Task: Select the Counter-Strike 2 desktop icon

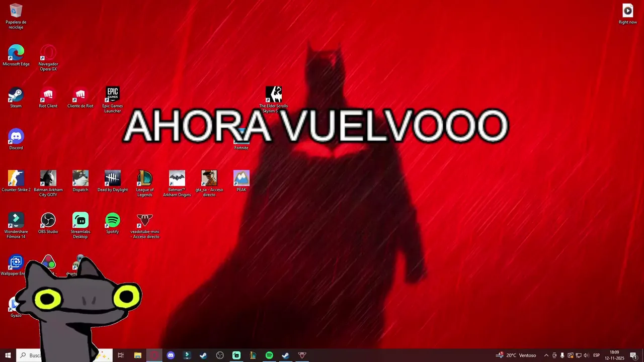Action: tap(16, 181)
